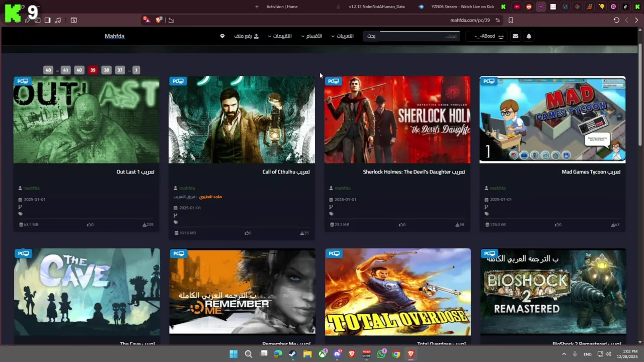Viewport: 644px width, 362px height.
Task: Open the Remember Me cover thumbnail
Action: coord(243,292)
